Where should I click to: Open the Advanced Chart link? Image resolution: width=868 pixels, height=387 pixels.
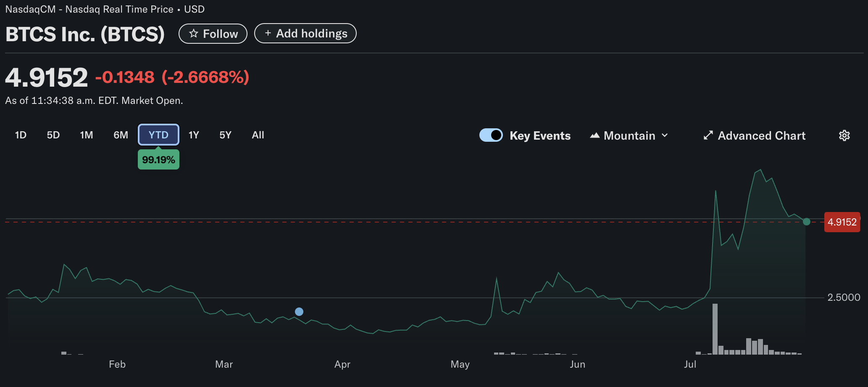[x=761, y=135]
